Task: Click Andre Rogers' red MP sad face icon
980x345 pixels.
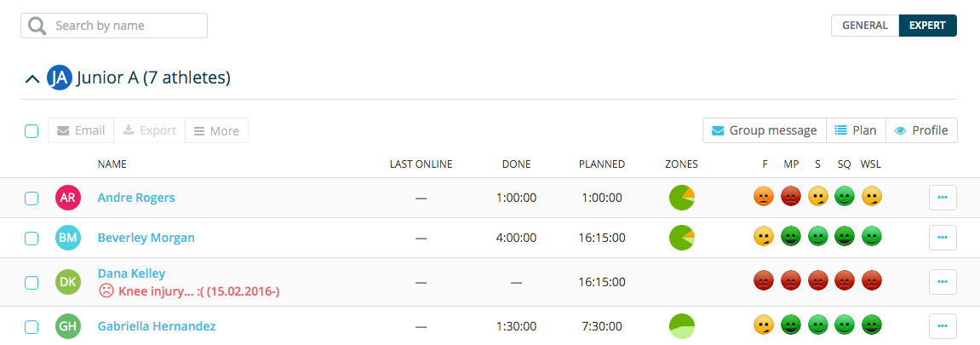Action: tap(791, 198)
